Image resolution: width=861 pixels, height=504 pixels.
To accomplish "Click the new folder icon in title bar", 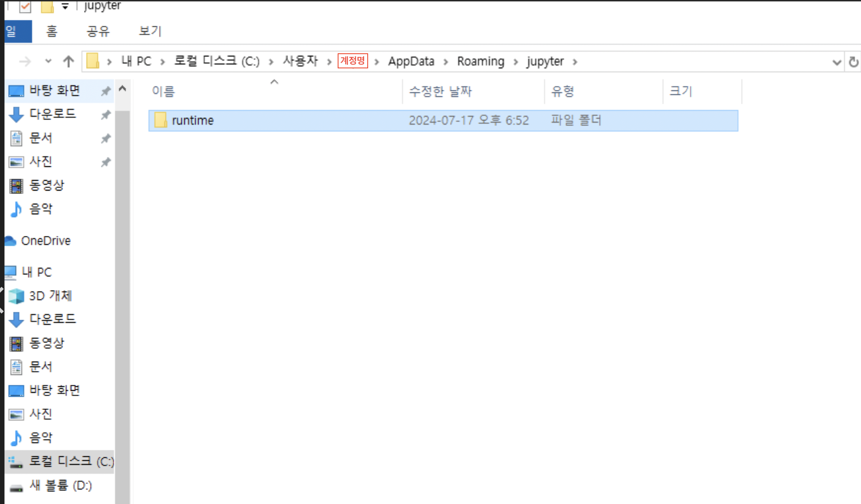I will (47, 6).
